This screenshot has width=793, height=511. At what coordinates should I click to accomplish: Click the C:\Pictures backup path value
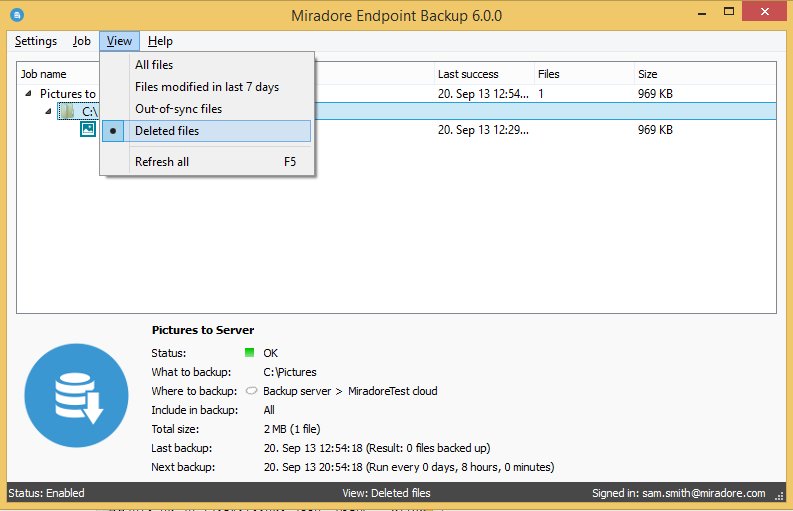pos(290,372)
